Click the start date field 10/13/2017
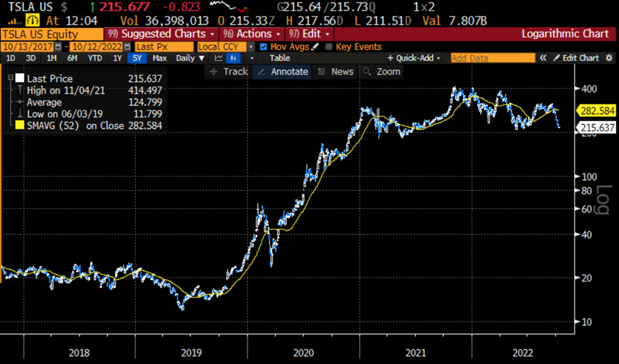 (28, 46)
